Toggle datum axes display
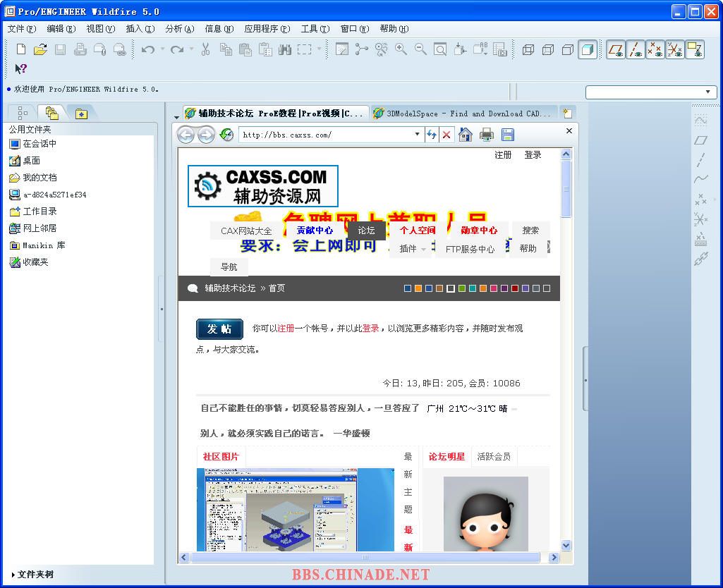723x588 pixels. coord(636,49)
